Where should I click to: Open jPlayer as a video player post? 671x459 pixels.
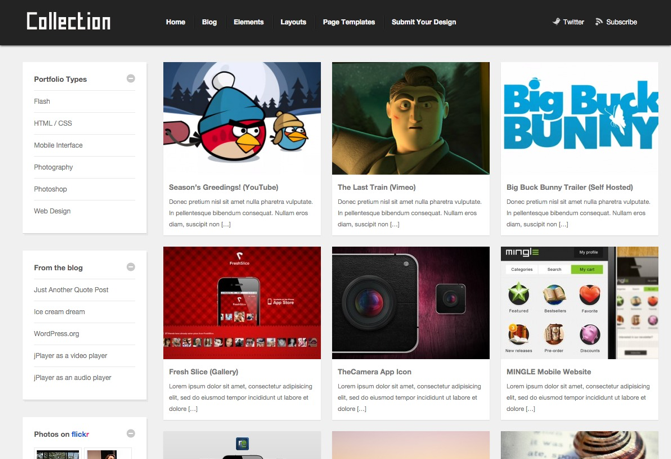(x=71, y=355)
